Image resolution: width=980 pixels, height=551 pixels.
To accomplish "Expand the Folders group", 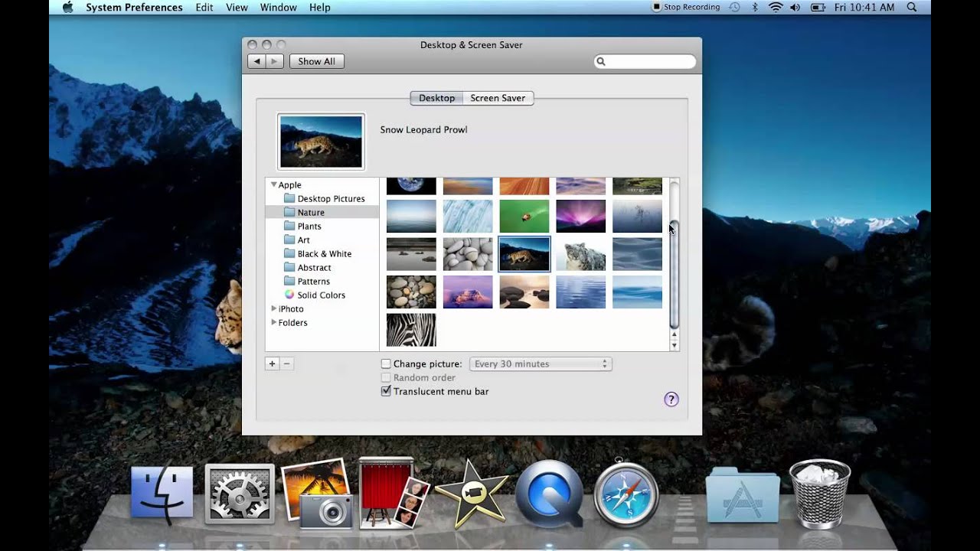I will (x=274, y=322).
